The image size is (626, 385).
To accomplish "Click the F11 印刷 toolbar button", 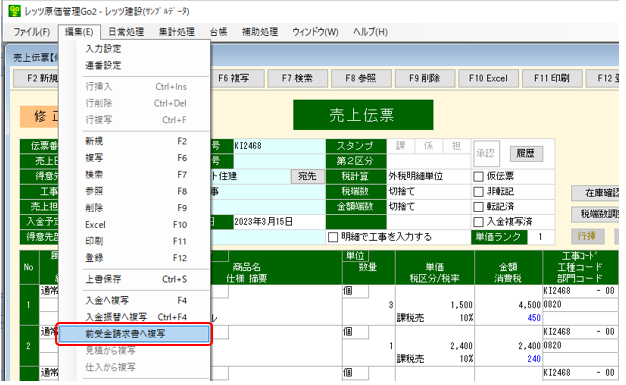I will coord(552,78).
